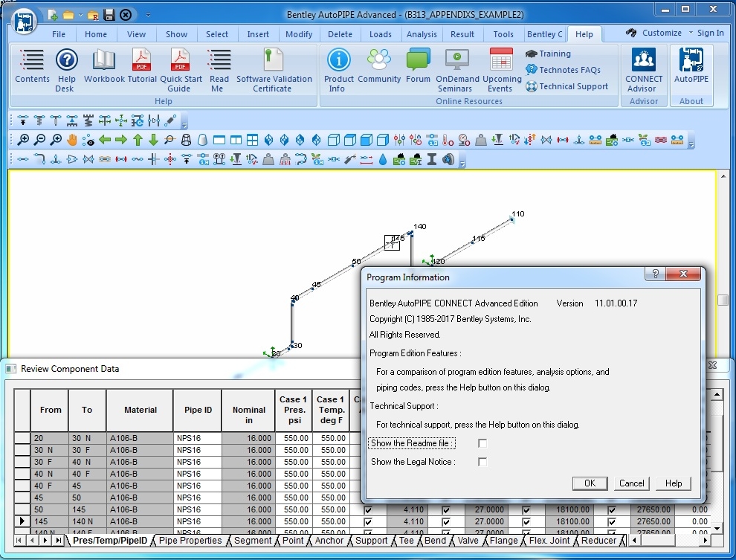
Task: Toggle checkbox left of 4.110 in row 50
Action: 368,509
